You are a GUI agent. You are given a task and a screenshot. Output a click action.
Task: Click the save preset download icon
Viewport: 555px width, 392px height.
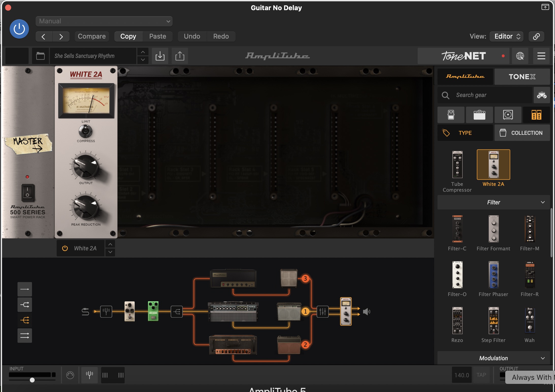click(160, 56)
